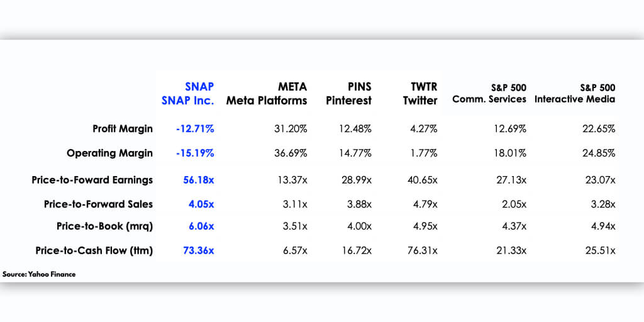Click the Price-to-Book (mrq) row label
644x322 pixels.
105,226
